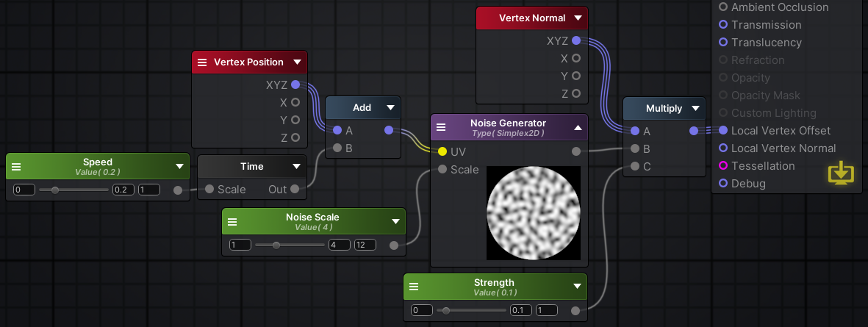Screen dimensions: 868x327
Task: Click the Strength node hamburger menu icon
Action: [414, 287]
